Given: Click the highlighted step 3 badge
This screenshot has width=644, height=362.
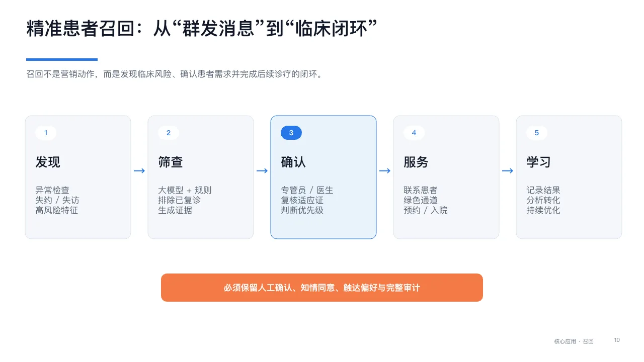Looking at the screenshot, I should coord(291,133).
